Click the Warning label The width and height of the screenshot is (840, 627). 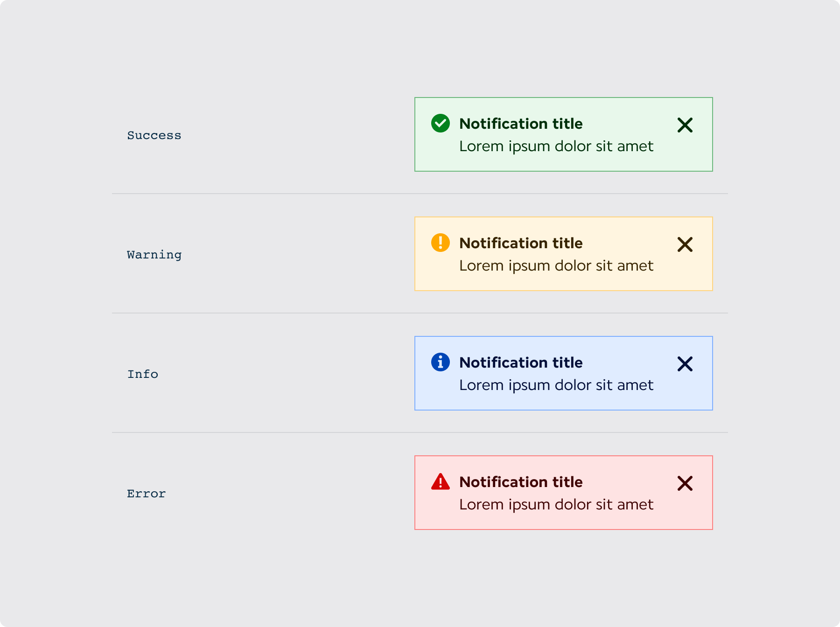[x=154, y=255]
